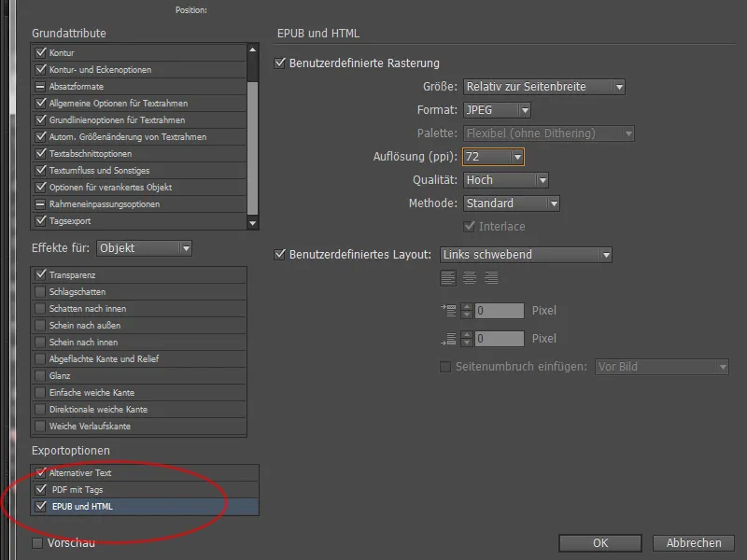Viewport: 747px width, 560px height.
Task: Cancel dialog with Abbrechen button
Action: 694,543
